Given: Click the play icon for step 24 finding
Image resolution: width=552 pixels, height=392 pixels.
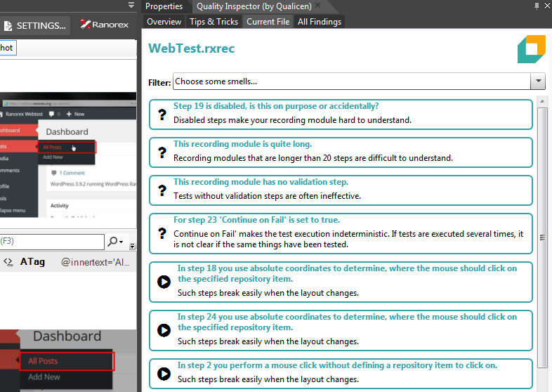Looking at the screenshot, I should tap(164, 330).
